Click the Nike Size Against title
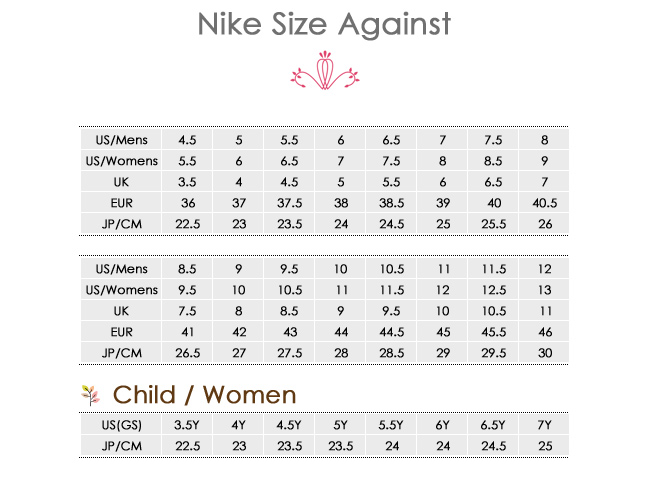 324,24
